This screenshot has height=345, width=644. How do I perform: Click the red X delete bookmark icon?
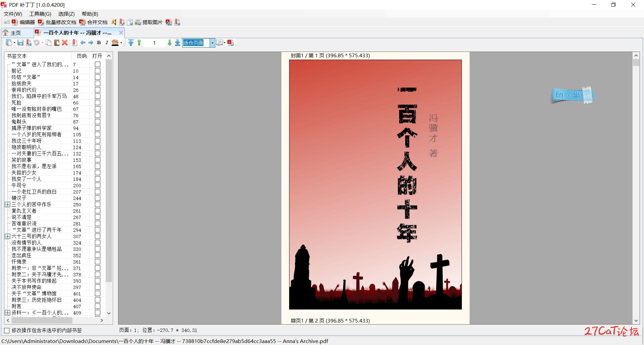[65, 43]
